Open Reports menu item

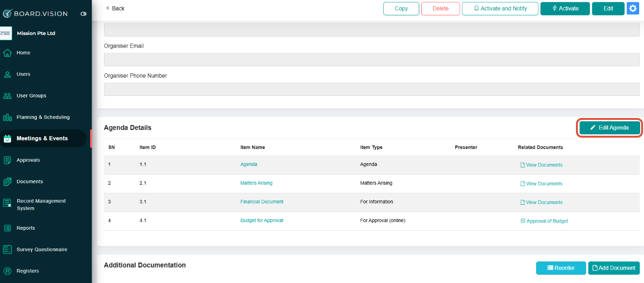point(26,228)
